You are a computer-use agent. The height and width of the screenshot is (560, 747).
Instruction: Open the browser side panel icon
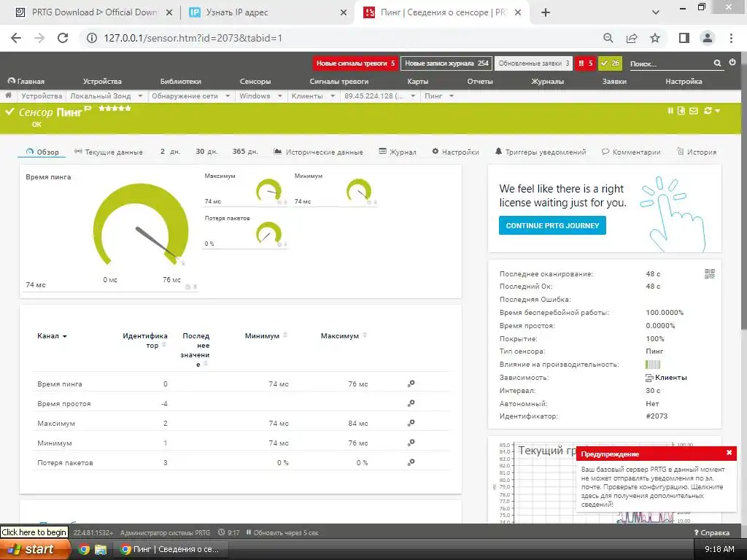click(684, 38)
